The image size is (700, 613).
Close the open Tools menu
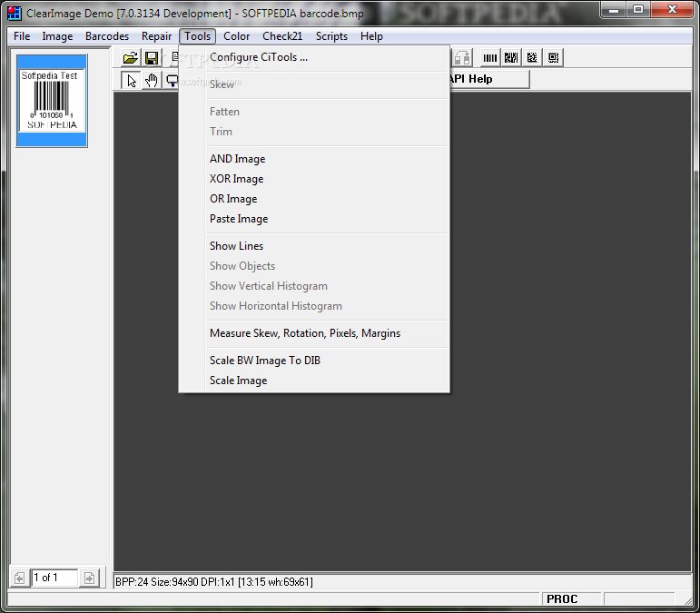(197, 36)
